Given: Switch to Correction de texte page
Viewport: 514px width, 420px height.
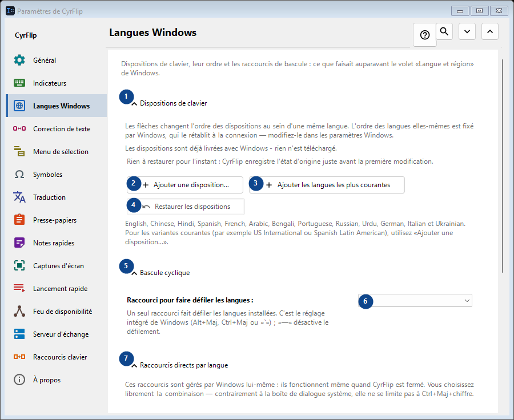Looking at the screenshot, I should [x=57, y=129].
